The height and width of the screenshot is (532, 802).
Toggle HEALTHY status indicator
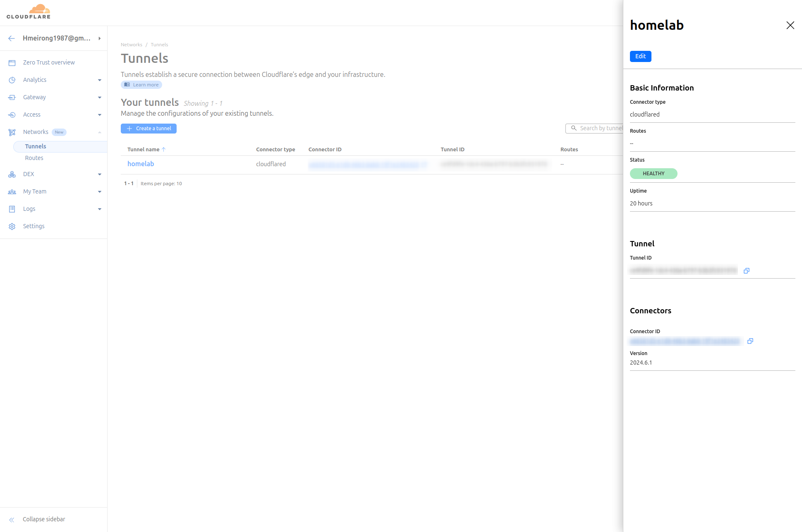click(x=654, y=173)
